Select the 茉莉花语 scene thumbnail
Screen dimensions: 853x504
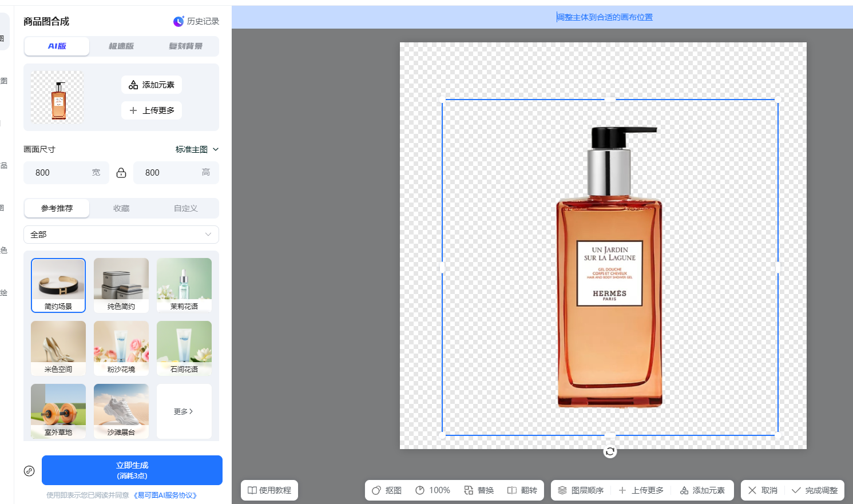click(x=184, y=285)
